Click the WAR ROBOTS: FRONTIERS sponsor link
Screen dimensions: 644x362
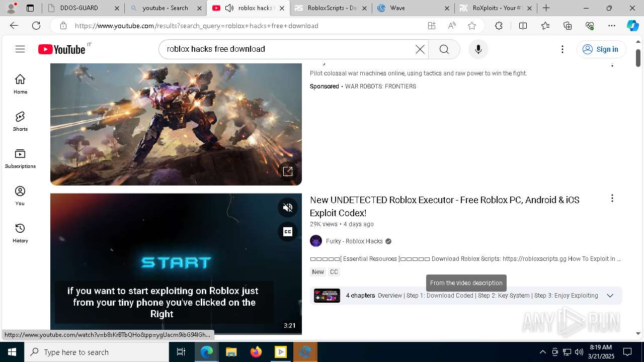coord(380,86)
